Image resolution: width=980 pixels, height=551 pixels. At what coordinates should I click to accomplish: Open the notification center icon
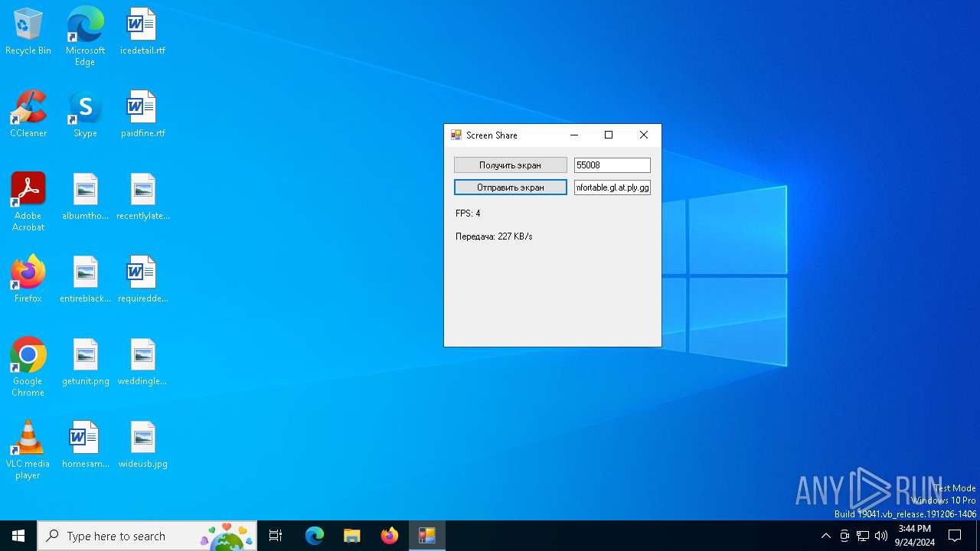[x=955, y=536]
